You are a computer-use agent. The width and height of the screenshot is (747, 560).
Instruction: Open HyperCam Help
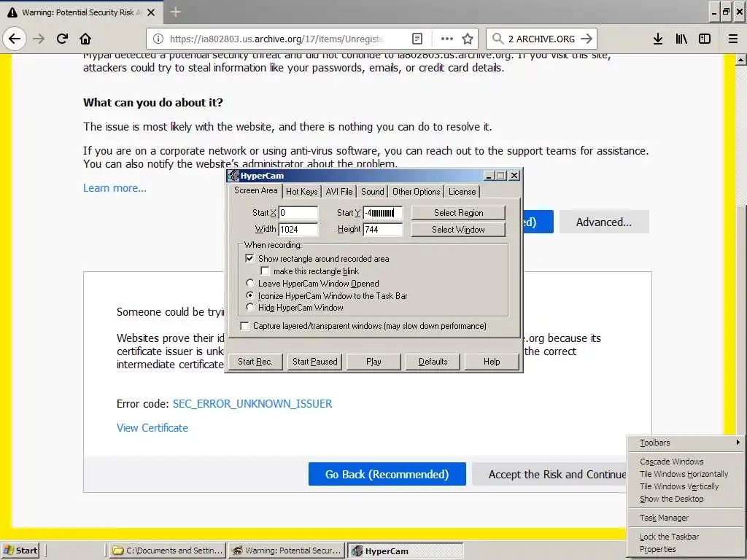pos(492,362)
